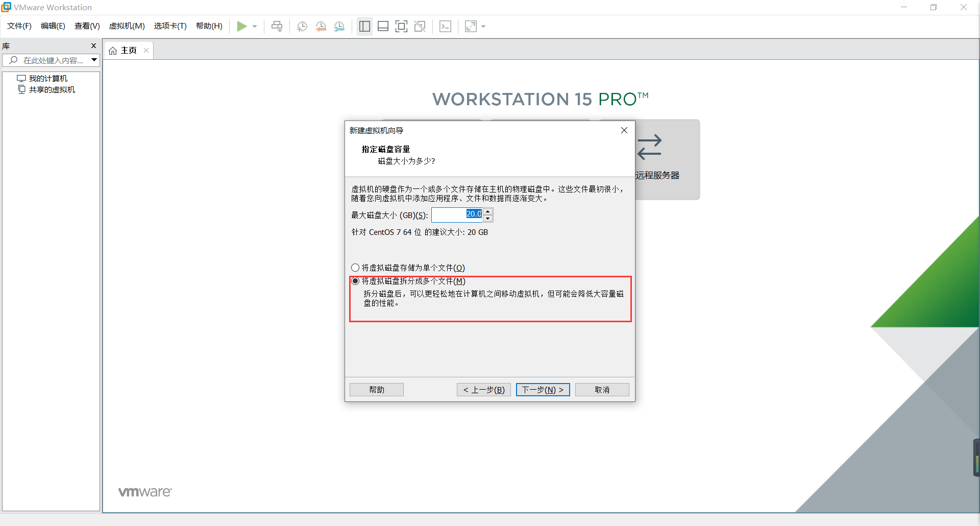Screen dimensions: 980x526
Task: Open the 文件(F) menu
Action: coord(19,26)
